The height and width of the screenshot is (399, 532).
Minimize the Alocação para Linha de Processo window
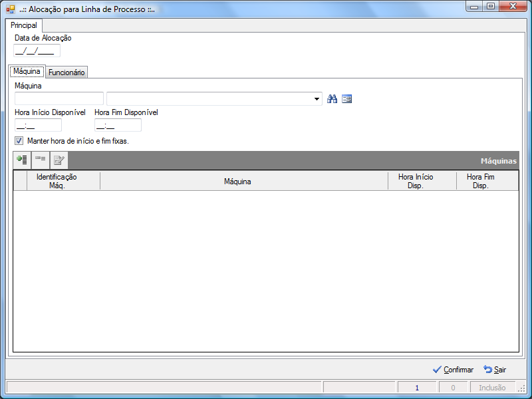[474, 6]
